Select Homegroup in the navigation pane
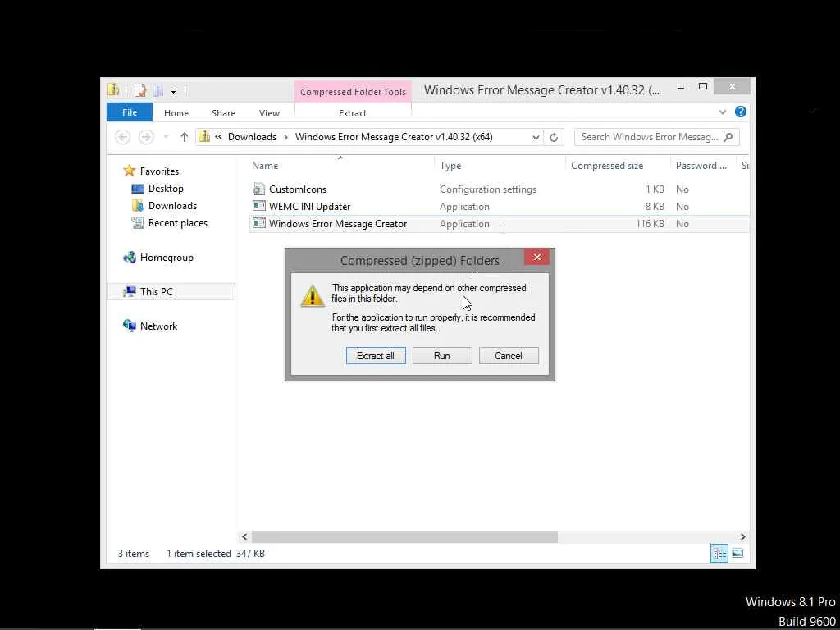The width and height of the screenshot is (840, 630). point(167,257)
